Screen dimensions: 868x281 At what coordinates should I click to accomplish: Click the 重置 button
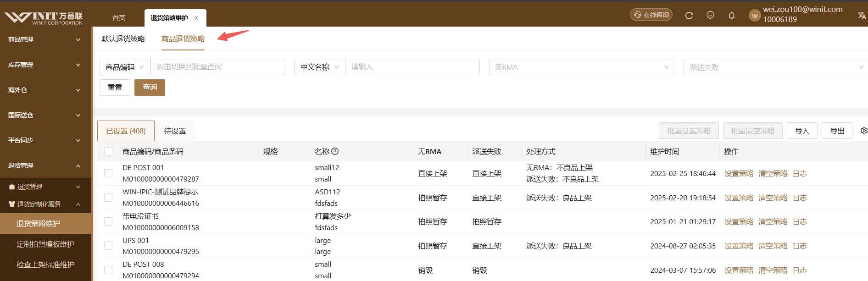coord(115,88)
